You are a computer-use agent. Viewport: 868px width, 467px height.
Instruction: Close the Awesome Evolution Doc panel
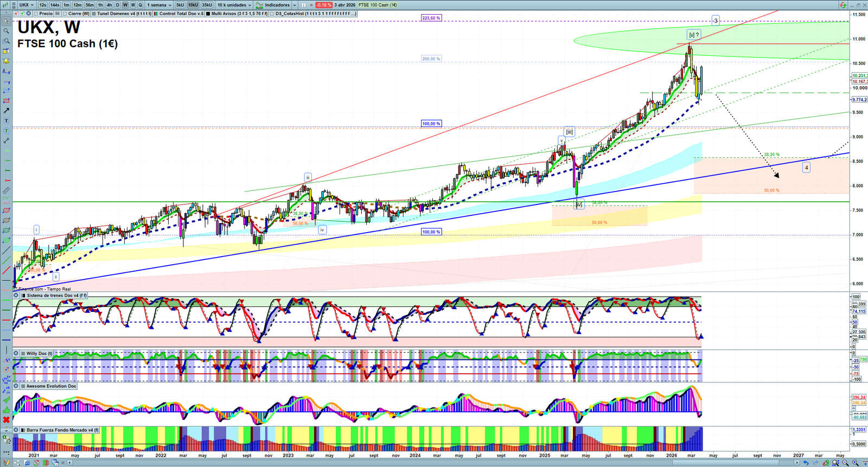click(16, 386)
